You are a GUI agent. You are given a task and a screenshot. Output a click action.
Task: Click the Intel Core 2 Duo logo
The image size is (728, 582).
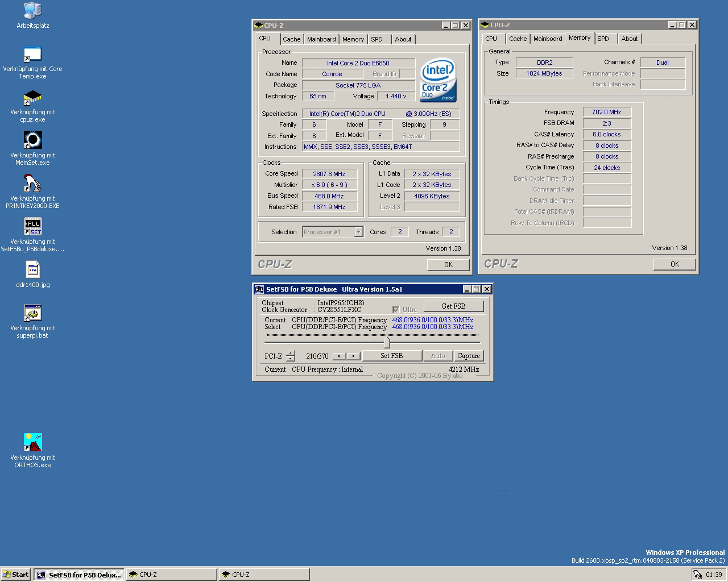[x=438, y=81]
